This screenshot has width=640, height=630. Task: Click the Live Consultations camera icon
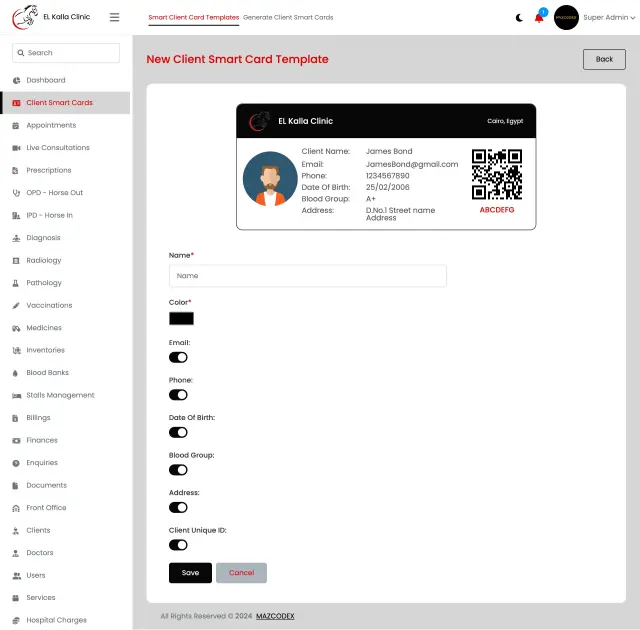[16, 148]
